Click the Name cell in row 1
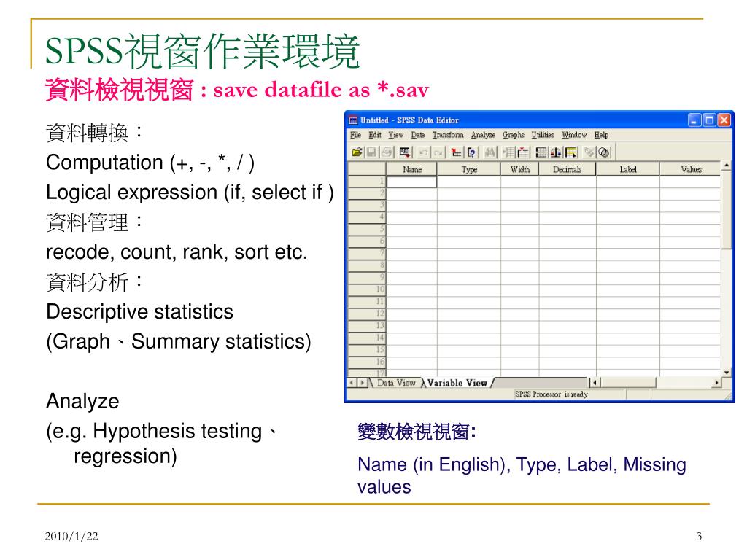 pos(411,182)
